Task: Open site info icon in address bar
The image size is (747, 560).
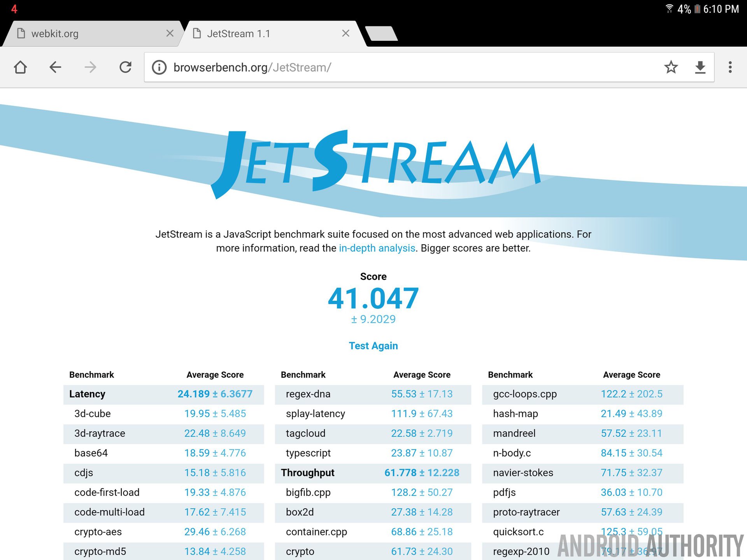Action: click(159, 67)
